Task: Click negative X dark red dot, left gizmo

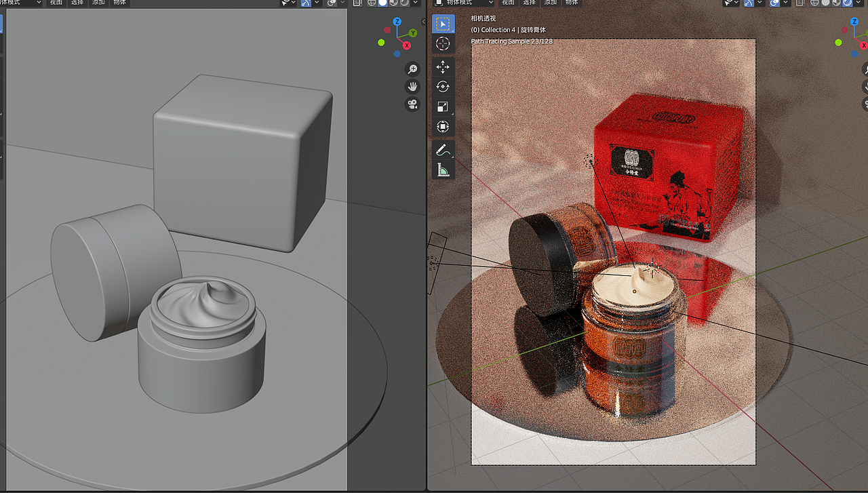Action: (388, 30)
